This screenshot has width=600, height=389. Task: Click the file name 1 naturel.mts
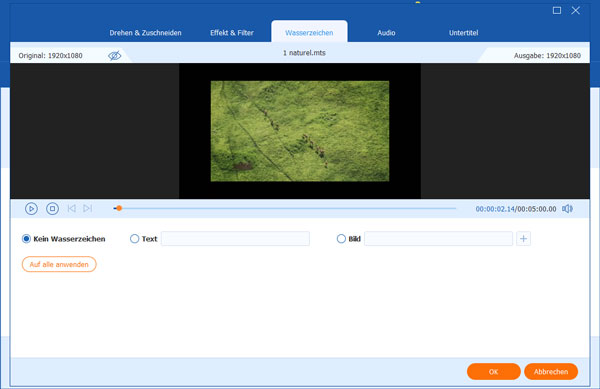304,53
